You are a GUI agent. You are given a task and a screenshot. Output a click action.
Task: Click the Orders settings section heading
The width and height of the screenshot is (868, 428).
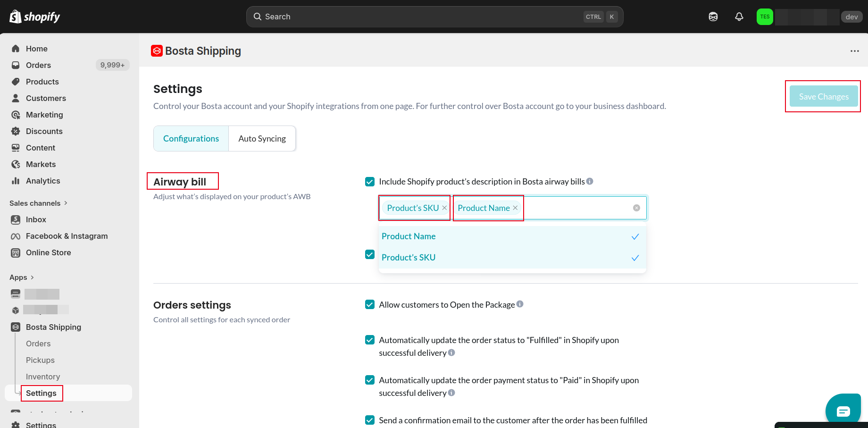pyautogui.click(x=192, y=305)
